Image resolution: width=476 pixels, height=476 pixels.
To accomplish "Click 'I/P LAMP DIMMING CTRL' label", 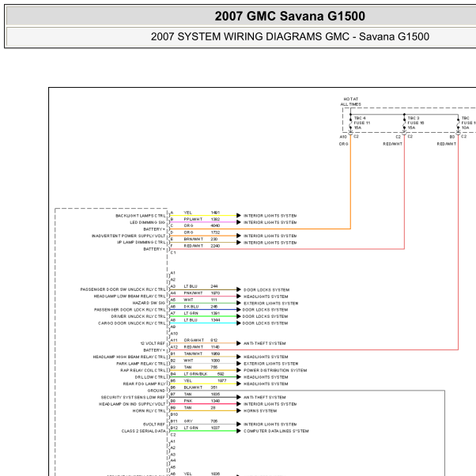I will 142,242.
